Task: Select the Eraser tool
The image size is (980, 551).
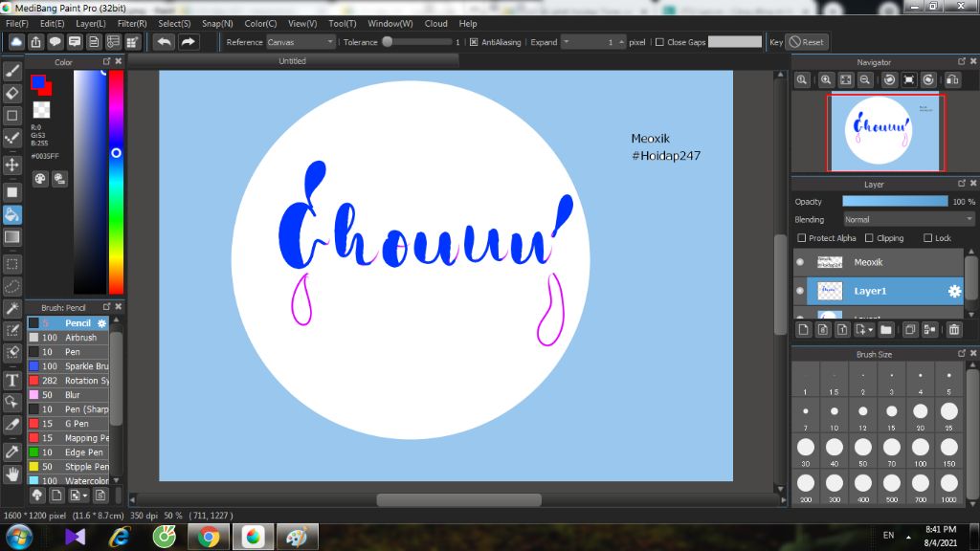Action: click(11, 94)
